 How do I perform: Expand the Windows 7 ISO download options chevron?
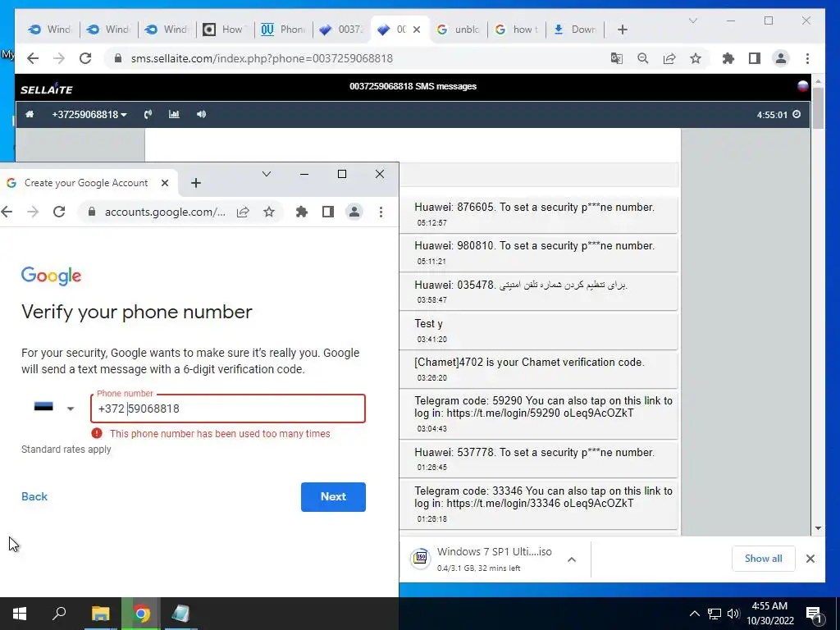coord(572,559)
